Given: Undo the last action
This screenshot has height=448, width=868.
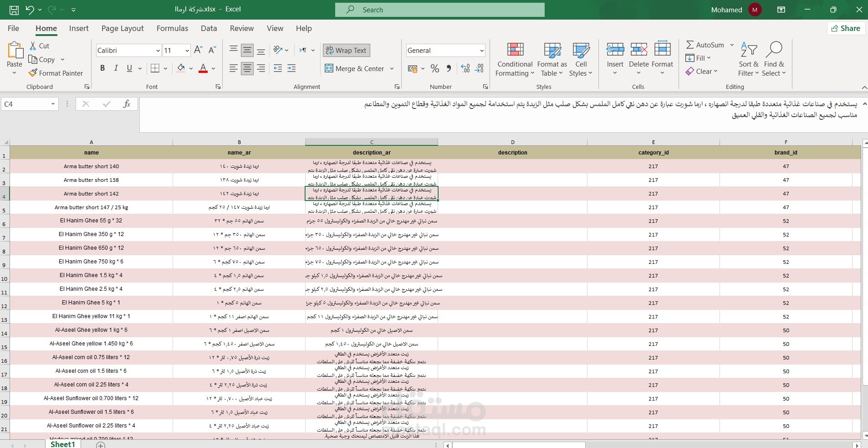Looking at the screenshot, I should pos(30,10).
